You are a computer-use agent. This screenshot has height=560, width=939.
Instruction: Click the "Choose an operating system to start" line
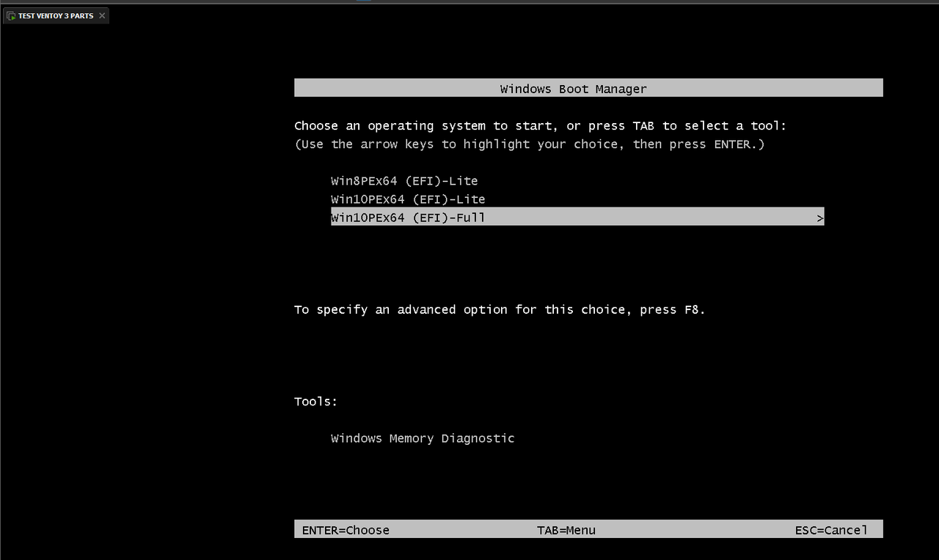(540, 126)
